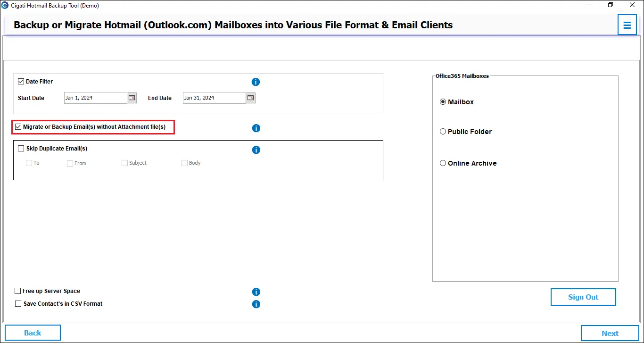Check the From duplicate criteria box
Viewport: 644px width, 343px height.
click(x=70, y=163)
